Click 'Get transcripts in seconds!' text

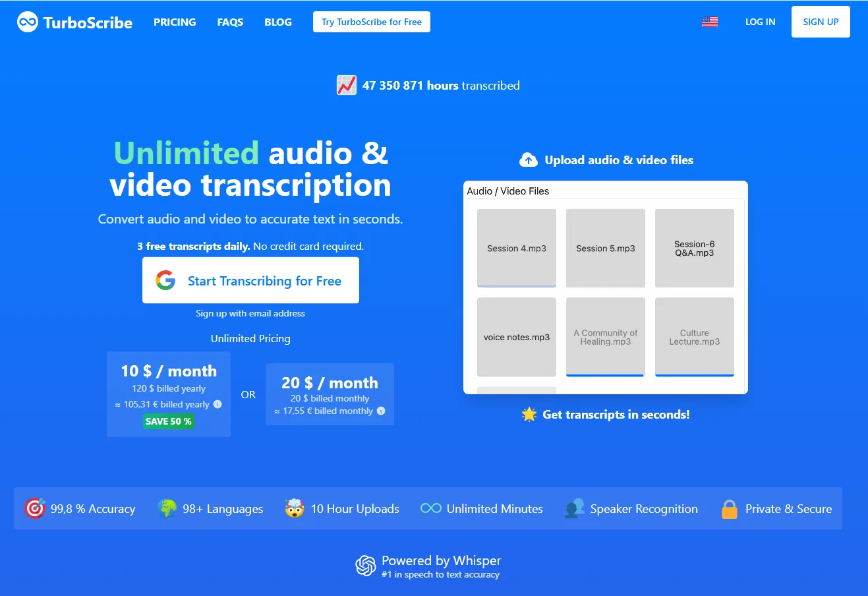click(616, 415)
